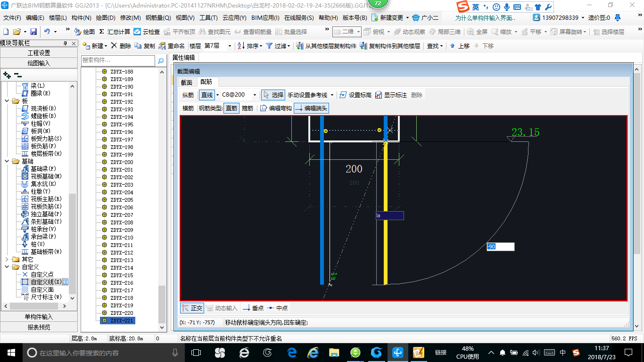Image resolution: width=644 pixels, height=362 pixels.
Task: Open BIM应用(I) menu
Action: pyautogui.click(x=265, y=17)
